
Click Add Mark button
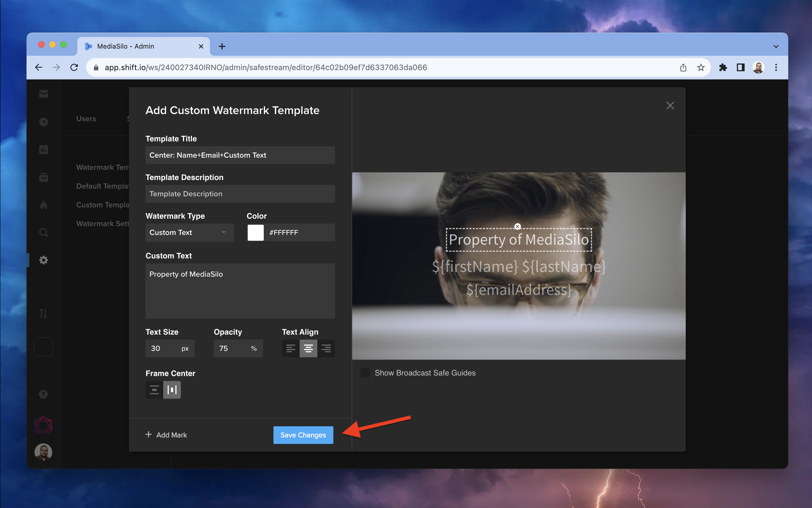[166, 435]
